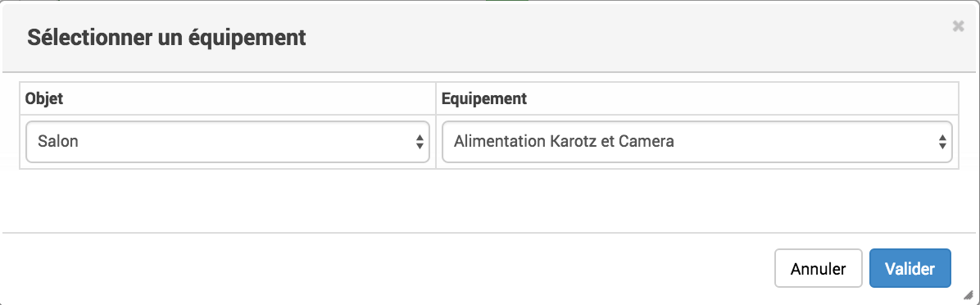Click the Objet column header
Image resolution: width=980 pixels, height=305 pixels.
44,98
